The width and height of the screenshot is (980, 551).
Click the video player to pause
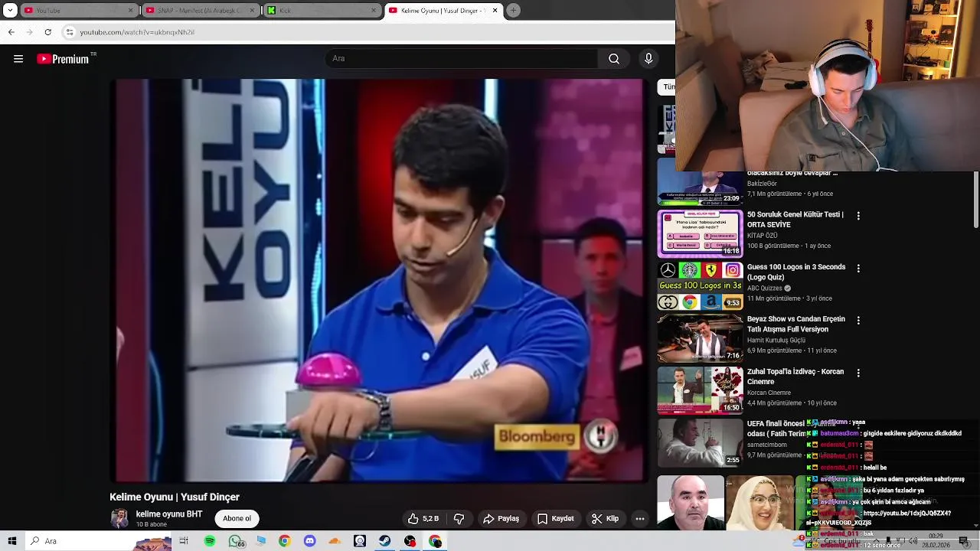[380, 280]
